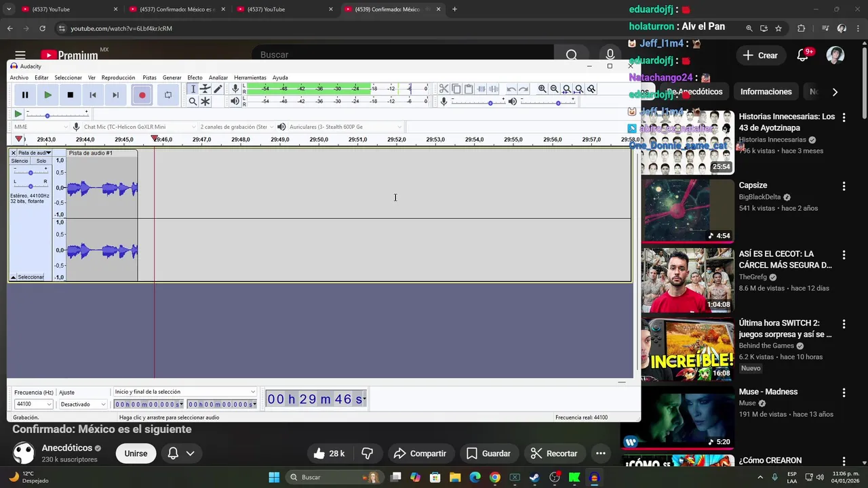
Task: Click the Seleccionar button on track panel
Action: point(31,277)
